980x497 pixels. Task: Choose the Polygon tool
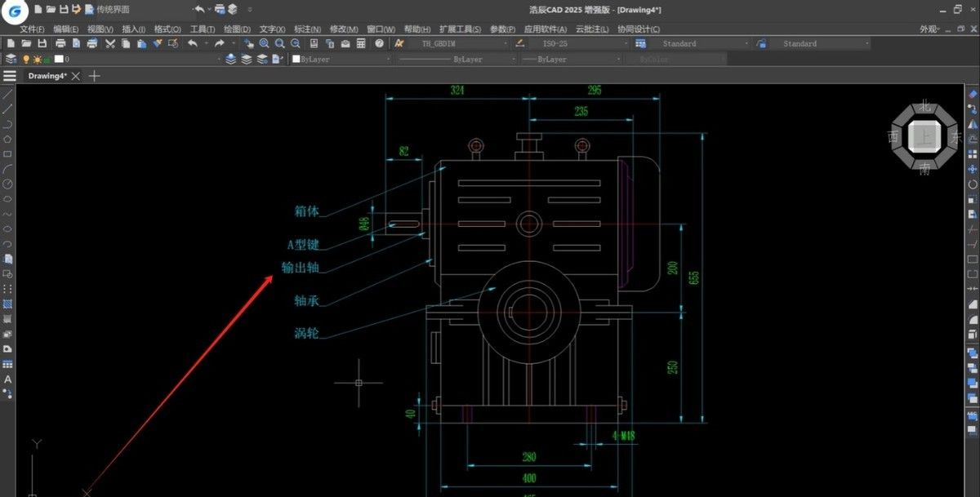click(8, 139)
